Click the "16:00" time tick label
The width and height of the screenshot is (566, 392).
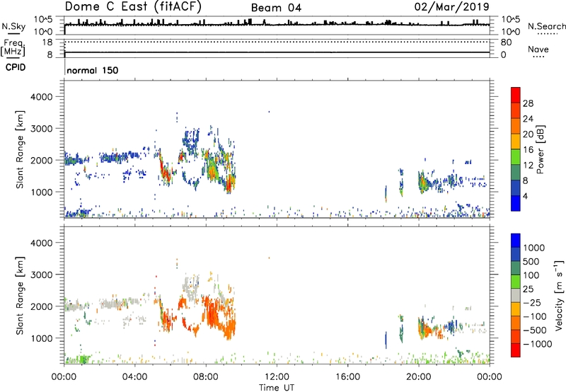pos(347,377)
